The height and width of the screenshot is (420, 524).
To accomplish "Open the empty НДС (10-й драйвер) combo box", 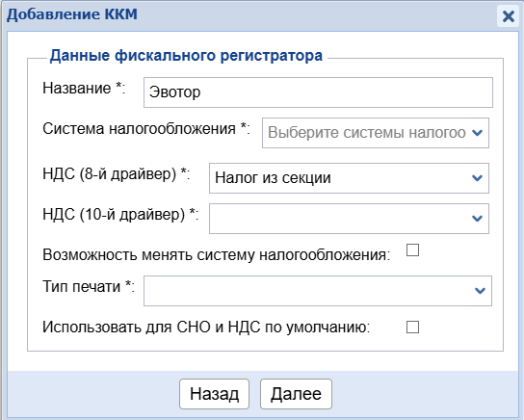I will pyautogui.click(x=349, y=219).
